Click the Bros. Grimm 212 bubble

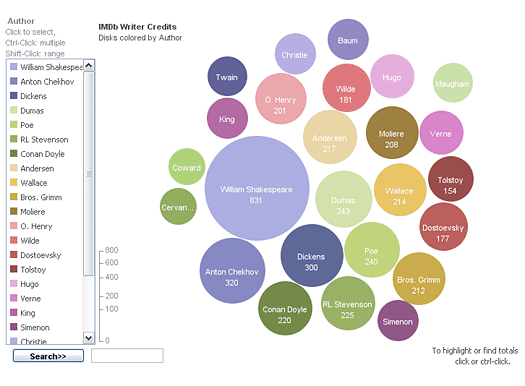419,279
